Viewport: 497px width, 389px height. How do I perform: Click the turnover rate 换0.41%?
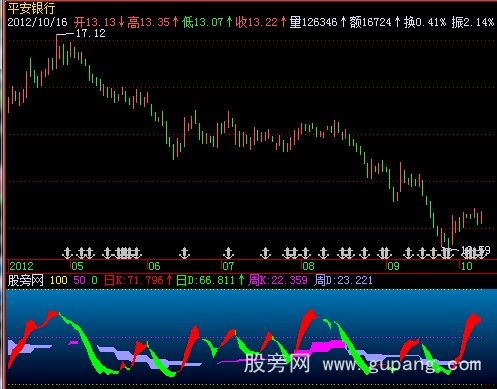click(425, 22)
